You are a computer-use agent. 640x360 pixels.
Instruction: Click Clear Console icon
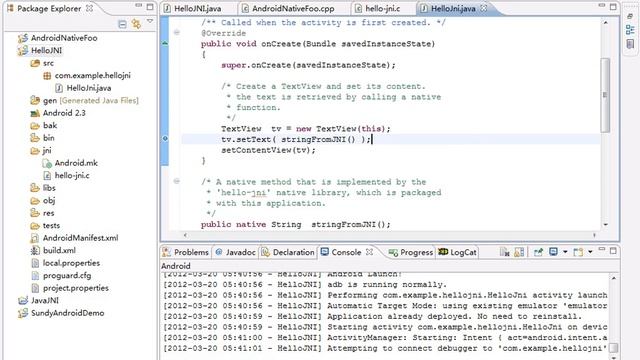(x=504, y=252)
